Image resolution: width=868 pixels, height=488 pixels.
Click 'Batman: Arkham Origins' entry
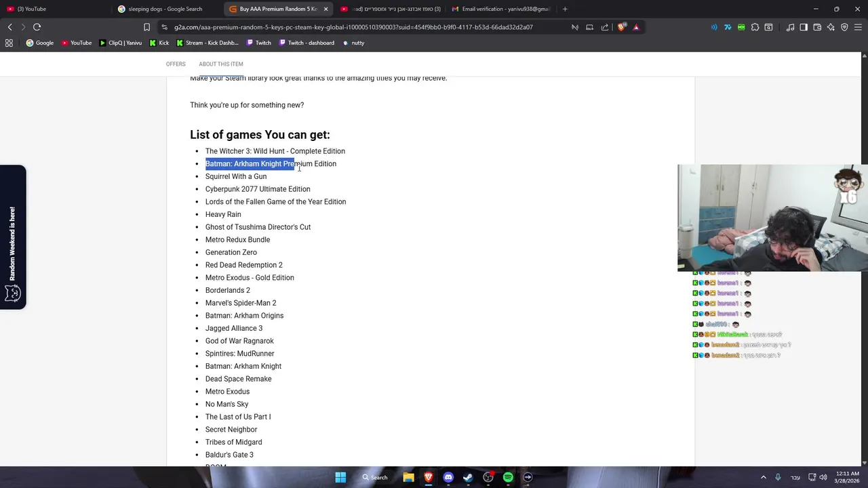pos(244,316)
